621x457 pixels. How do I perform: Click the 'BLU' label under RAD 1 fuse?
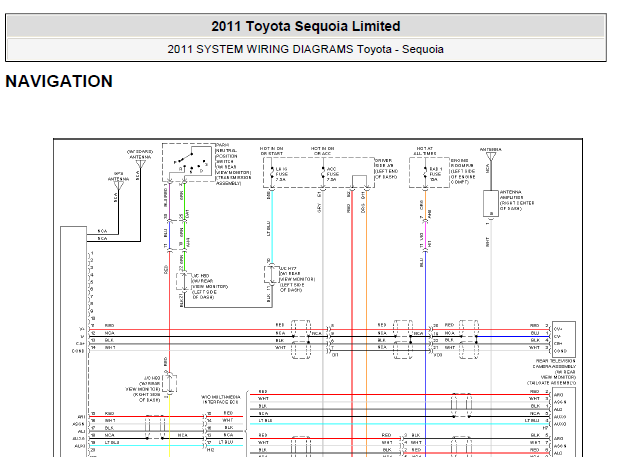pos(421,262)
